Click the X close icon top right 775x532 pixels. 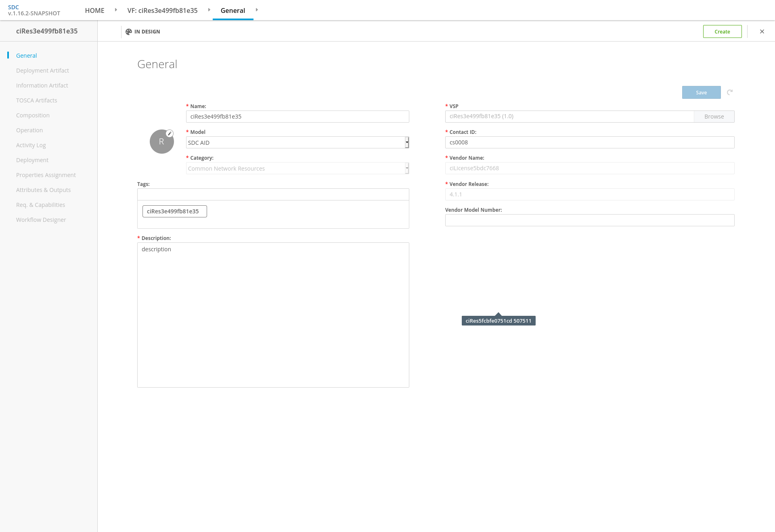coord(762,31)
